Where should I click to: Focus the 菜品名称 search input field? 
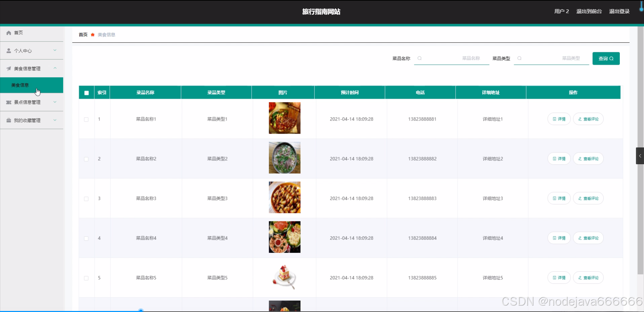tap(451, 58)
